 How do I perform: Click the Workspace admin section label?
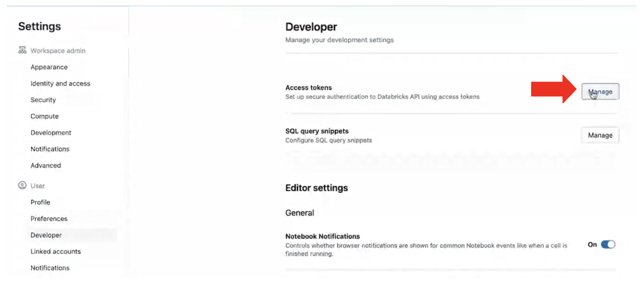[x=58, y=51]
